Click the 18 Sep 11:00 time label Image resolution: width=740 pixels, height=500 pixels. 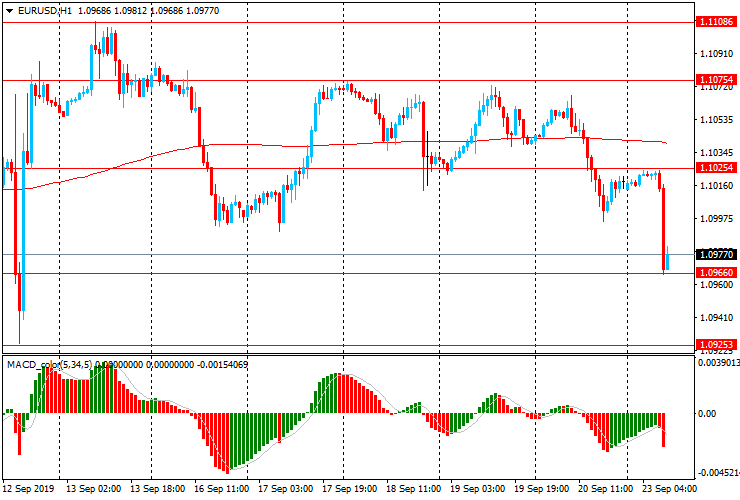click(x=413, y=488)
